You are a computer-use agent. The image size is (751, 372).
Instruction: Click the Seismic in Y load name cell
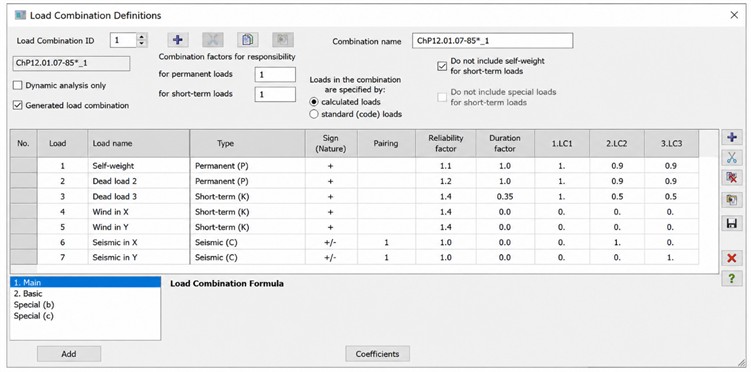pos(139,258)
